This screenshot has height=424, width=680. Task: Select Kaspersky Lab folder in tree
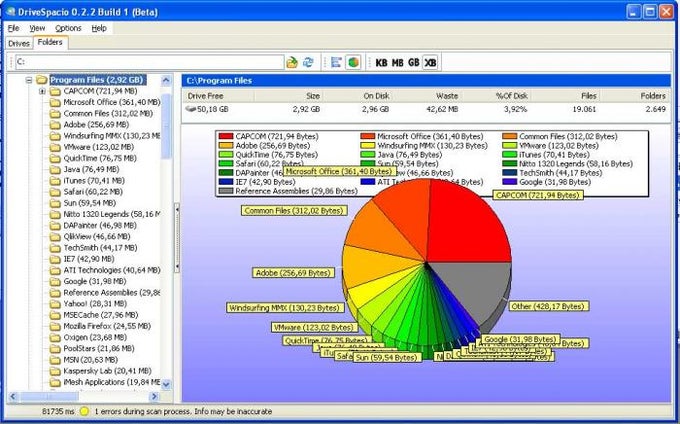coord(107,371)
